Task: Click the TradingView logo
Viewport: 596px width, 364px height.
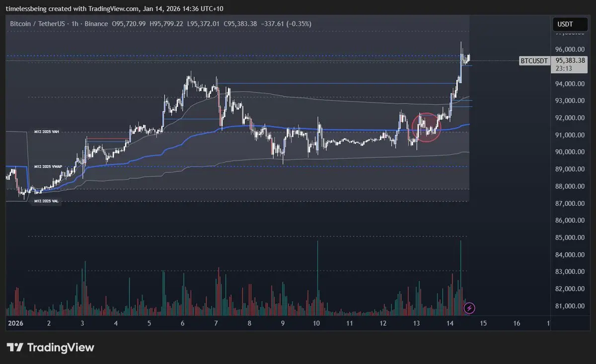Action: tap(50, 347)
